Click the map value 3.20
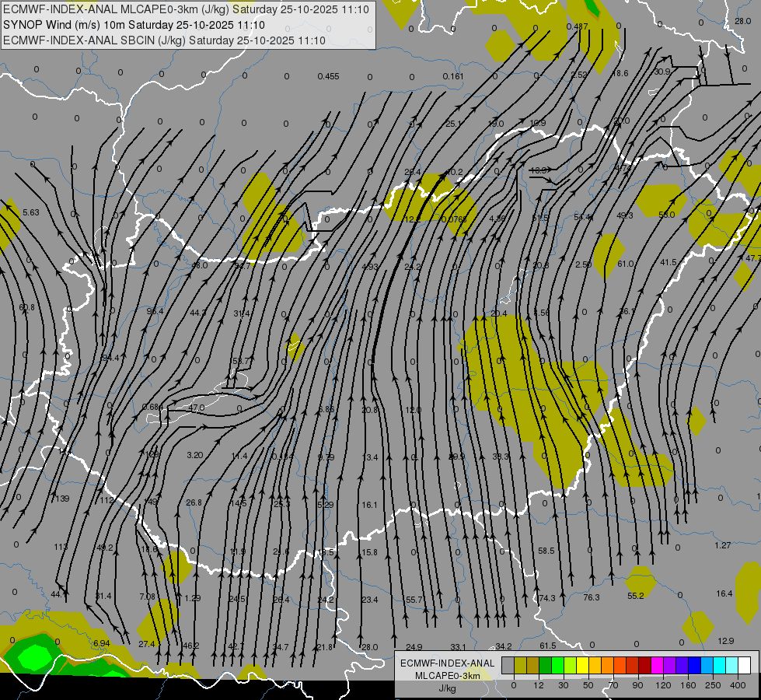This screenshot has height=700, width=761. [x=194, y=455]
